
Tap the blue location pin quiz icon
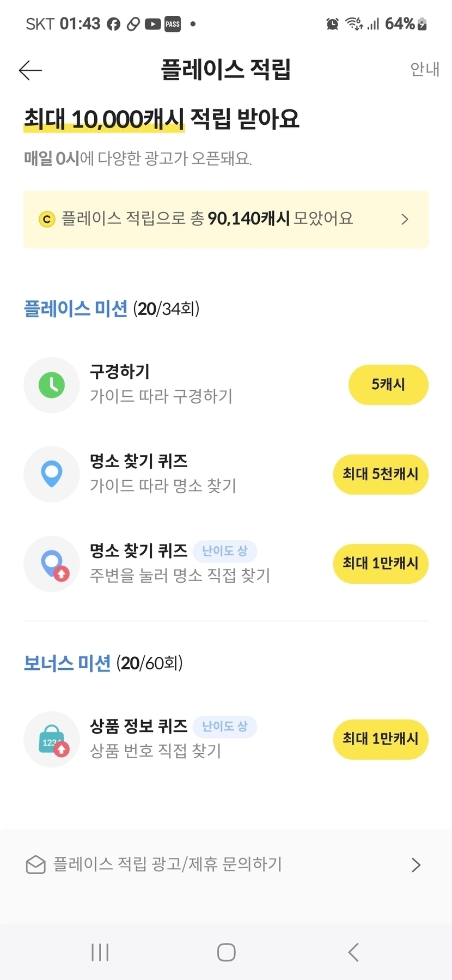pos(52,474)
